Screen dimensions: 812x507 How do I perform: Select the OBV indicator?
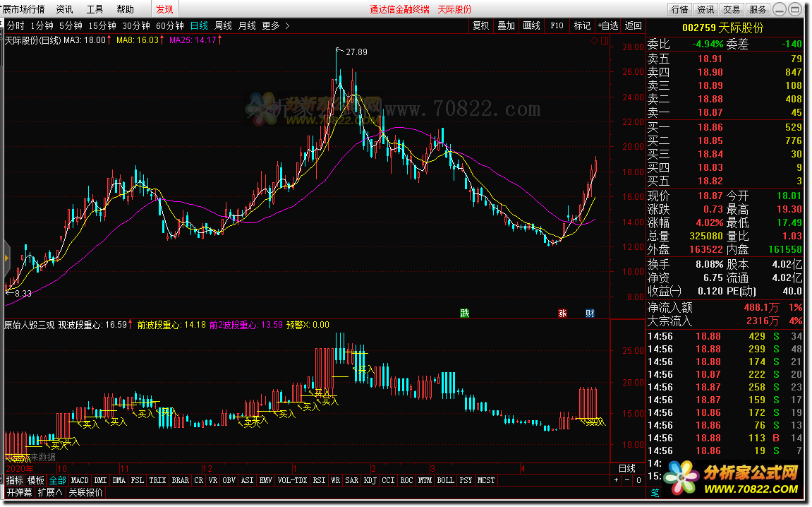point(229,481)
